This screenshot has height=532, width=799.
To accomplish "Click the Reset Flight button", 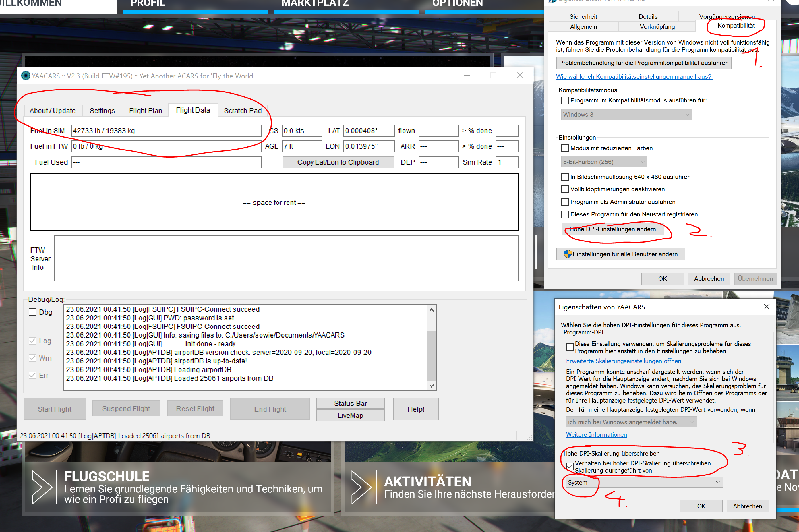I will 195,409.
